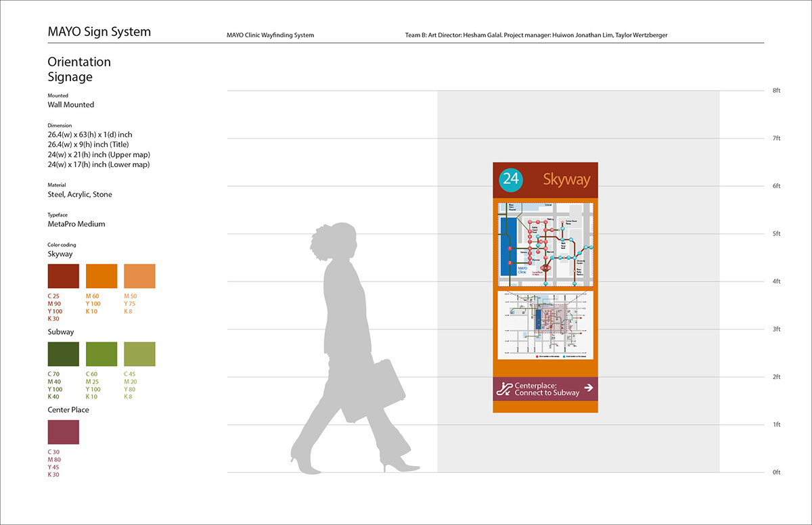
Task: Click the 7ft scale label
Action: (x=777, y=138)
